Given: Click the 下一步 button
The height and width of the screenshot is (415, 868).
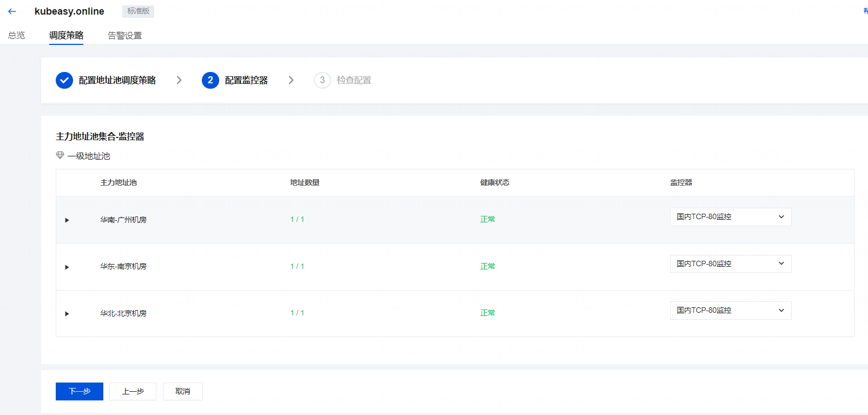Looking at the screenshot, I should pos(80,391).
